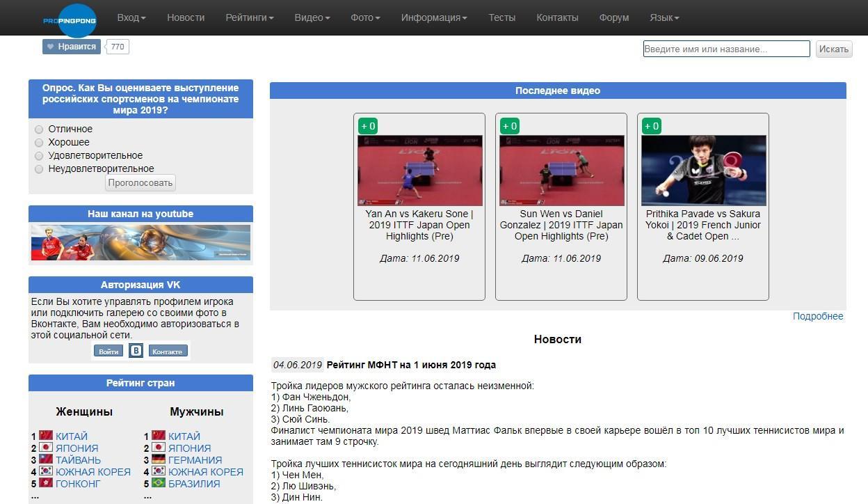Go to the Форум page
Viewport: 868px width, 504px height.
tap(613, 17)
